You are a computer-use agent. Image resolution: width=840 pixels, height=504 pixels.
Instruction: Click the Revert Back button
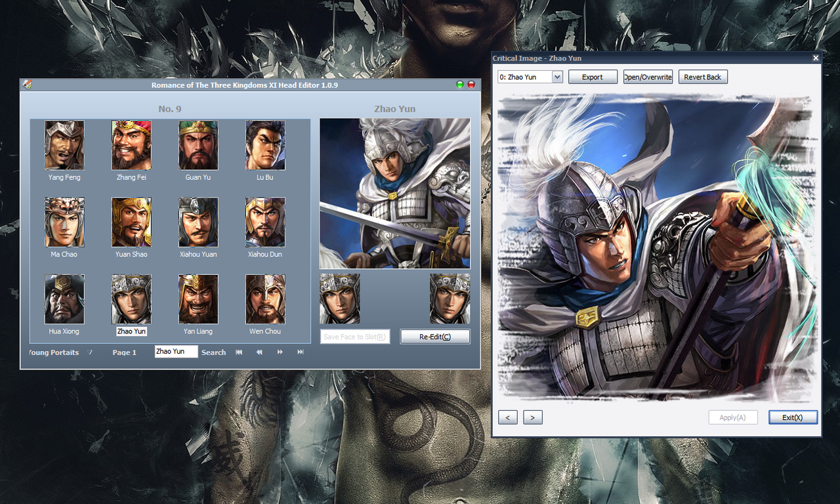coord(703,77)
